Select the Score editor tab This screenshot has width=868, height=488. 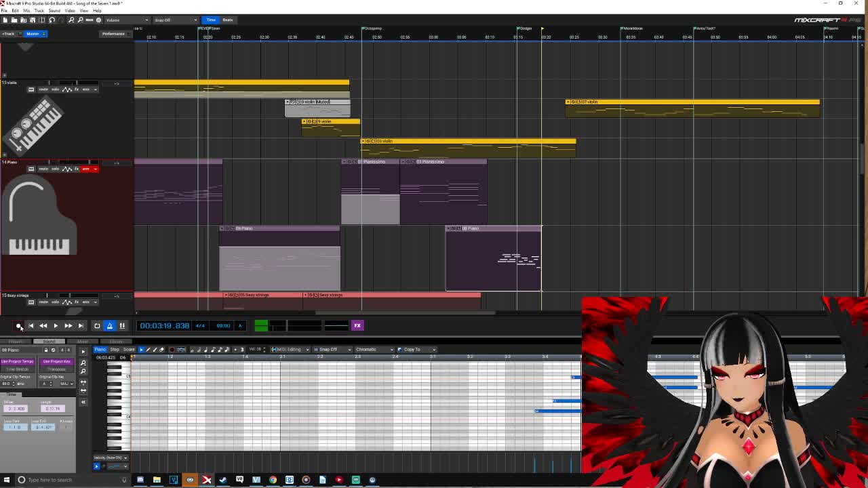129,350
